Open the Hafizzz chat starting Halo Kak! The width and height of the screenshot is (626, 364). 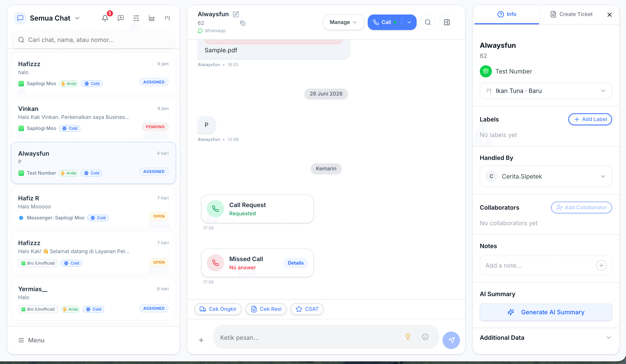point(93,253)
